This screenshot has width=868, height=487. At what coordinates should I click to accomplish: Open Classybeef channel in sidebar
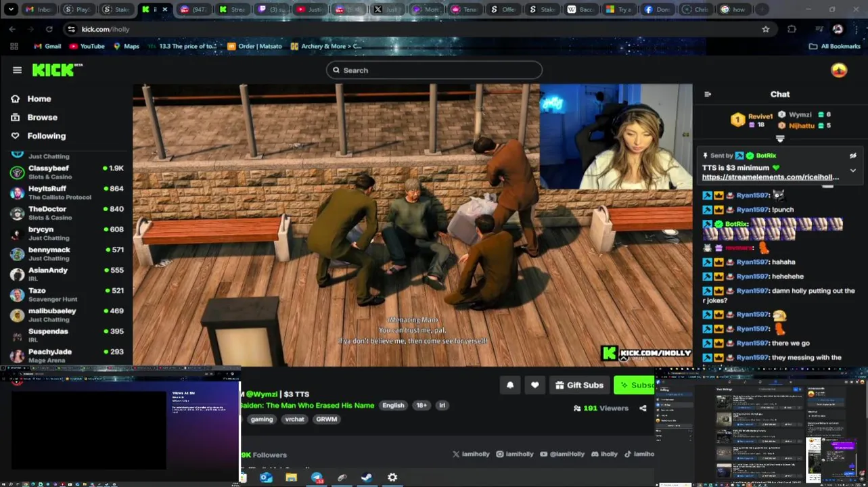point(66,172)
